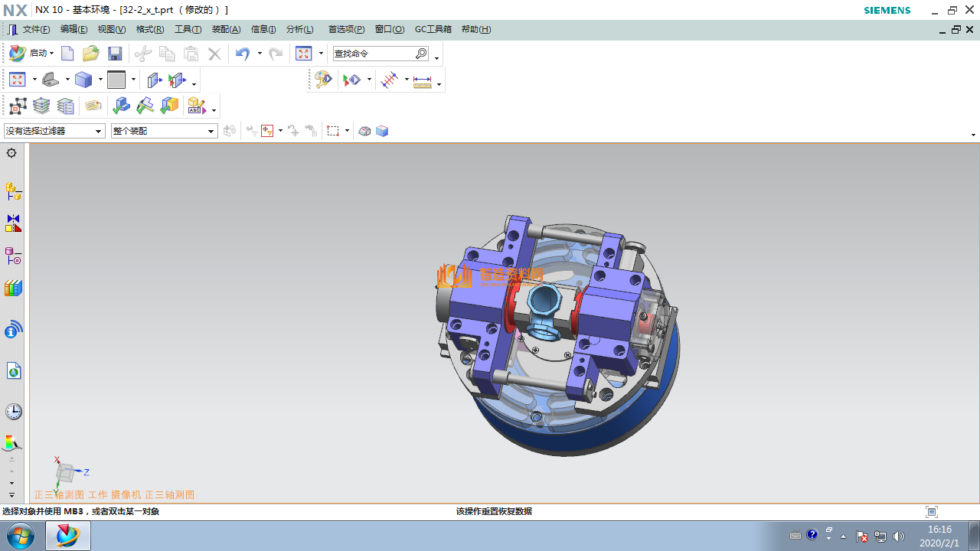Open the Part Navigator sidebar icon
980x551 pixels.
[13, 256]
